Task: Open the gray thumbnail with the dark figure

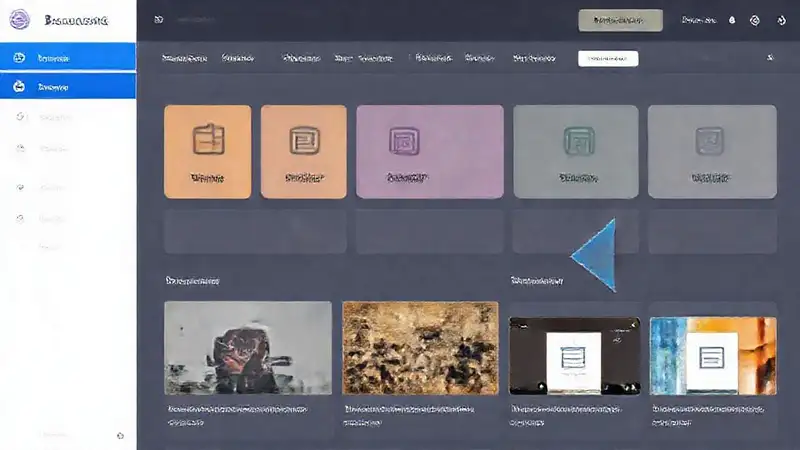Action: 248,348
